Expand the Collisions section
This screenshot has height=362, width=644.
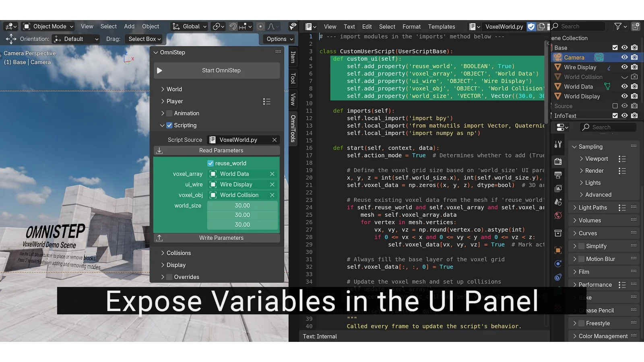(178, 253)
